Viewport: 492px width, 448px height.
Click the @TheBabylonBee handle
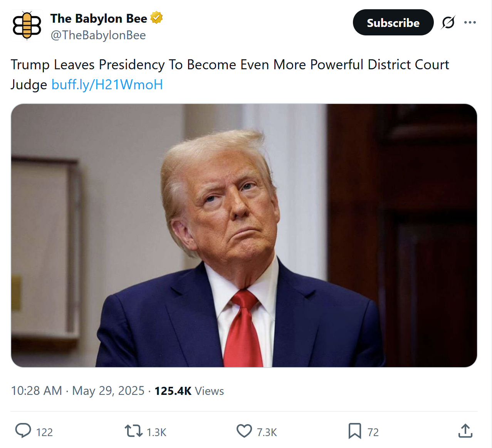tap(98, 35)
